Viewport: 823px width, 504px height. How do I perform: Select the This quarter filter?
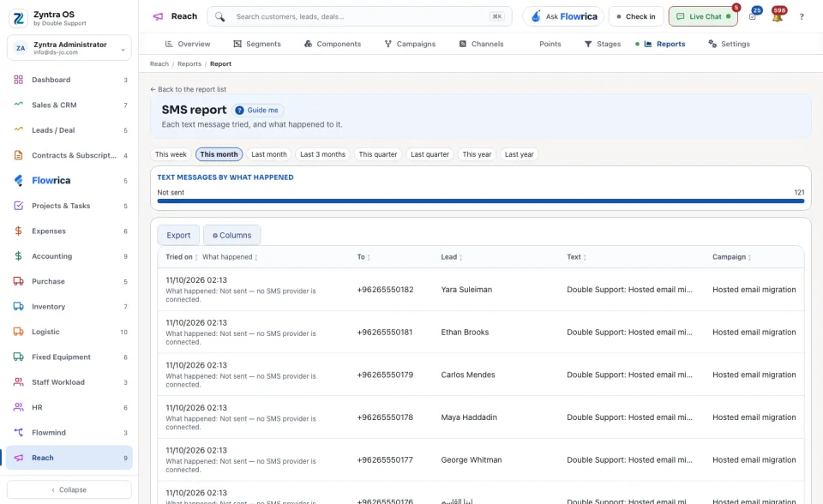click(378, 154)
